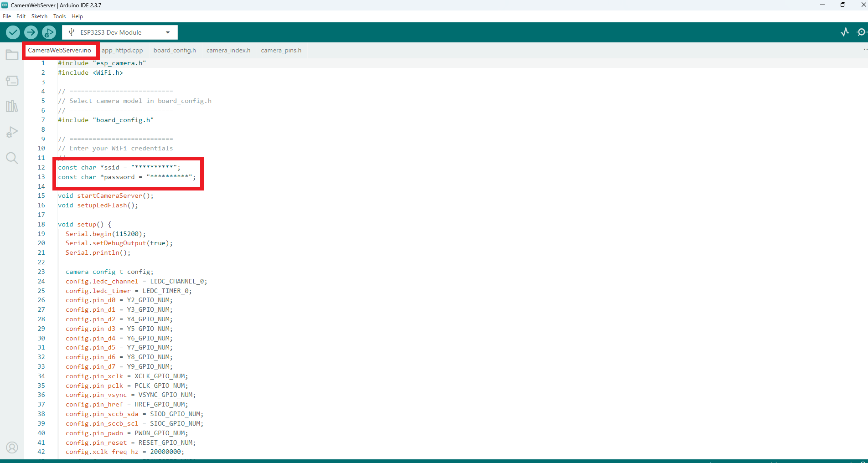Open the Sketchbook folder panel

coord(12,55)
